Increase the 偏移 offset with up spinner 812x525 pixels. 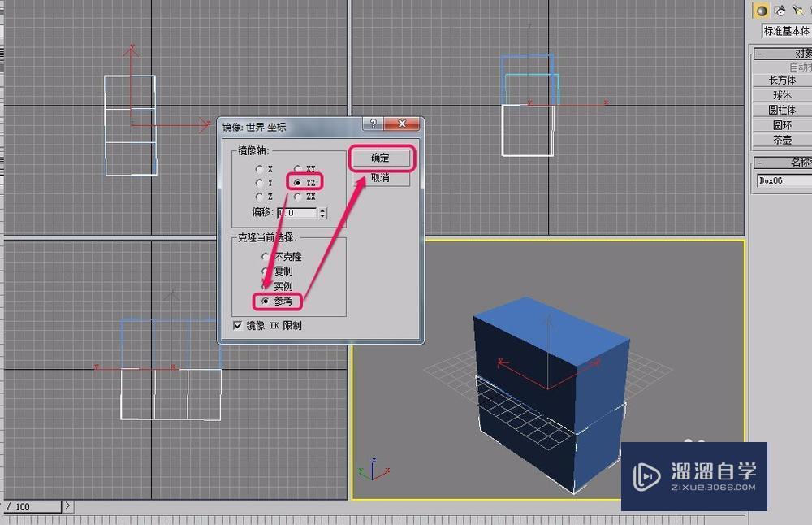(x=322, y=210)
